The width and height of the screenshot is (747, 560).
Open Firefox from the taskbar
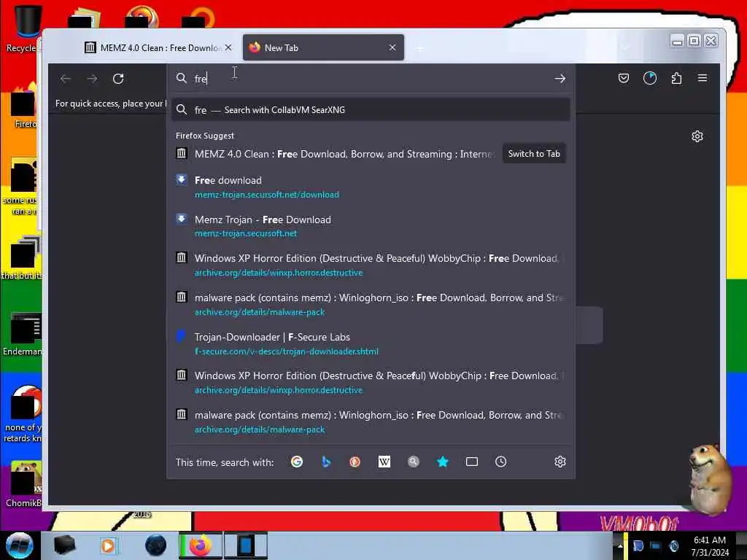click(200, 545)
